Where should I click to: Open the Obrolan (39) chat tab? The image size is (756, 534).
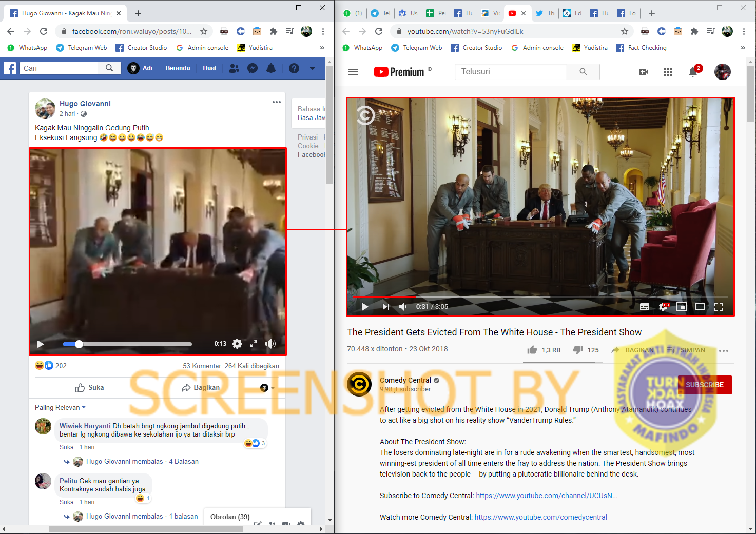[x=230, y=517]
